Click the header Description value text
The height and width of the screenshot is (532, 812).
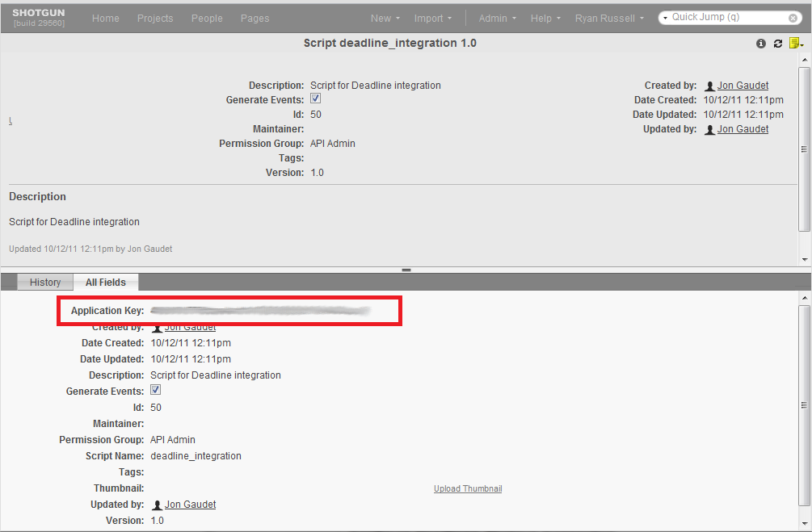tap(376, 86)
